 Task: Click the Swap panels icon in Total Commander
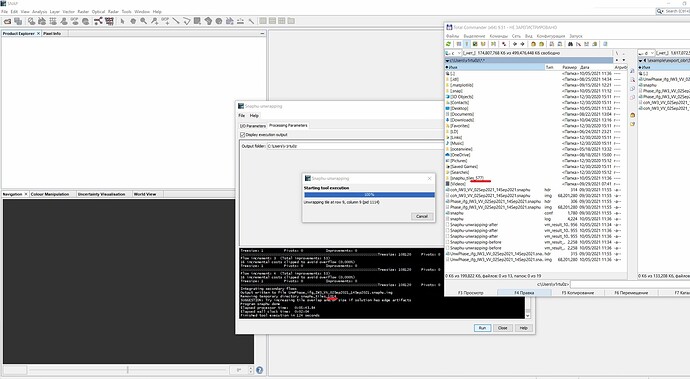point(493,44)
